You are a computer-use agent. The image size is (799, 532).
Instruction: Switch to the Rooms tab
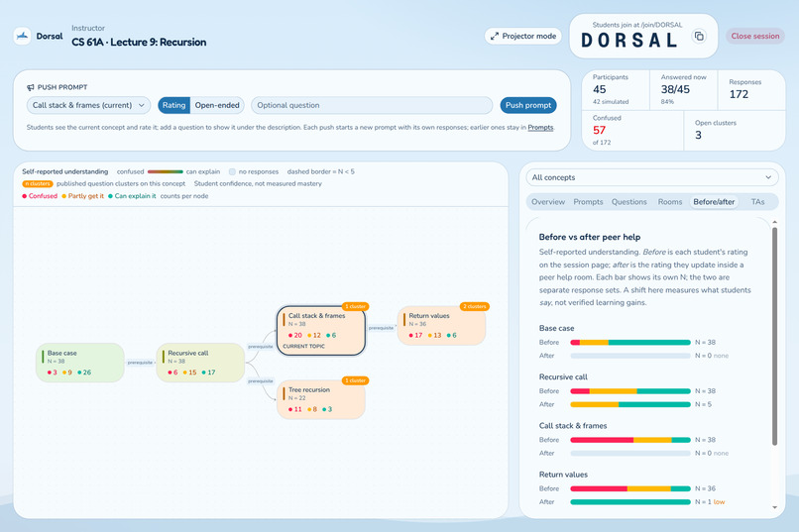pyautogui.click(x=669, y=202)
